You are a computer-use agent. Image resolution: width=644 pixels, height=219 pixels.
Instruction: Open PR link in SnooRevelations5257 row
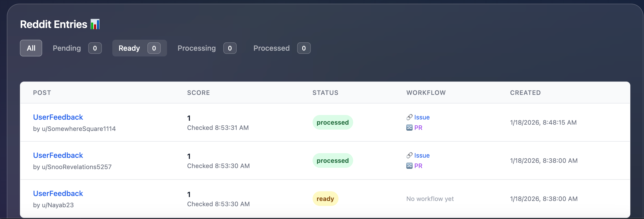click(418, 166)
